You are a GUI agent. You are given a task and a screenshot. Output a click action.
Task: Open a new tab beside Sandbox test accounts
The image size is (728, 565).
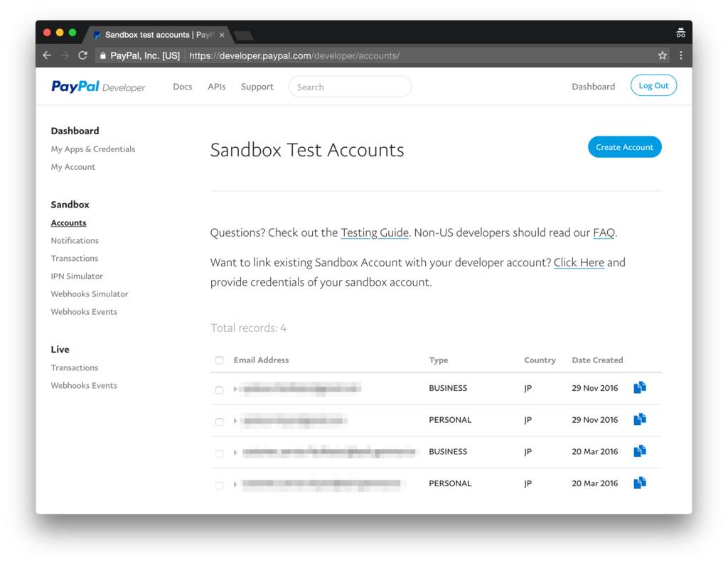244,36
